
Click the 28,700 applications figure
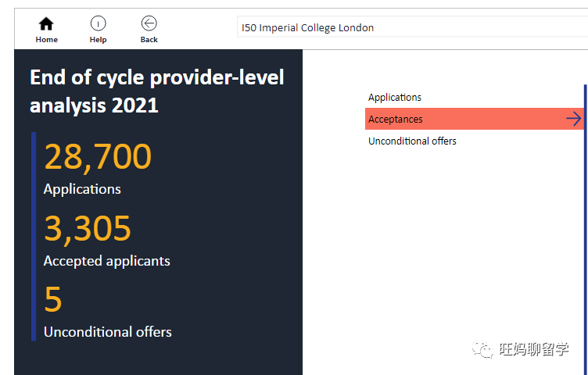[x=98, y=157]
